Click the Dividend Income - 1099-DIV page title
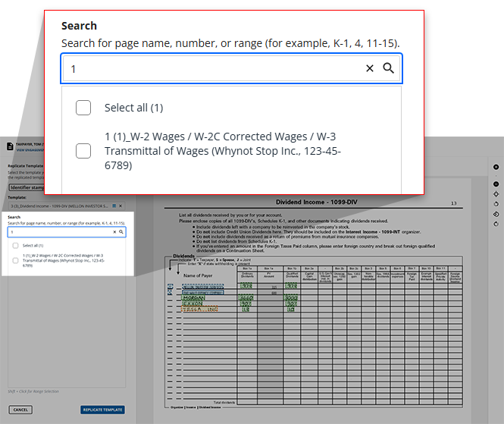 (x=317, y=202)
